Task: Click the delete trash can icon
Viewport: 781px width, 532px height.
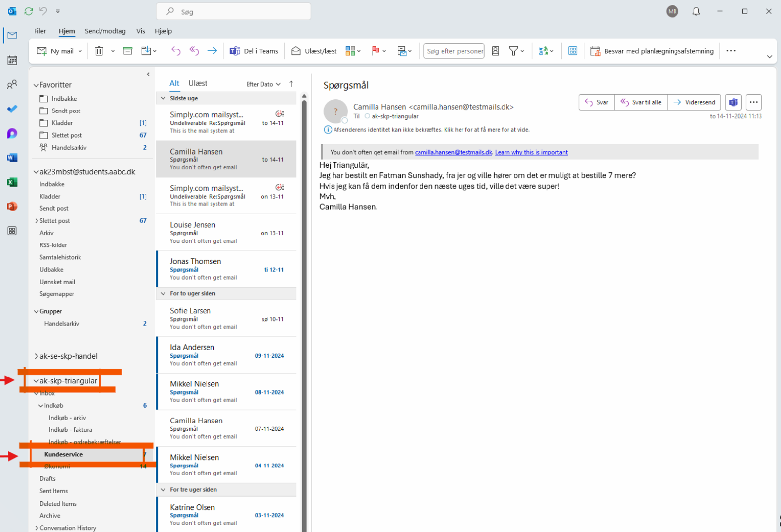Action: point(99,51)
